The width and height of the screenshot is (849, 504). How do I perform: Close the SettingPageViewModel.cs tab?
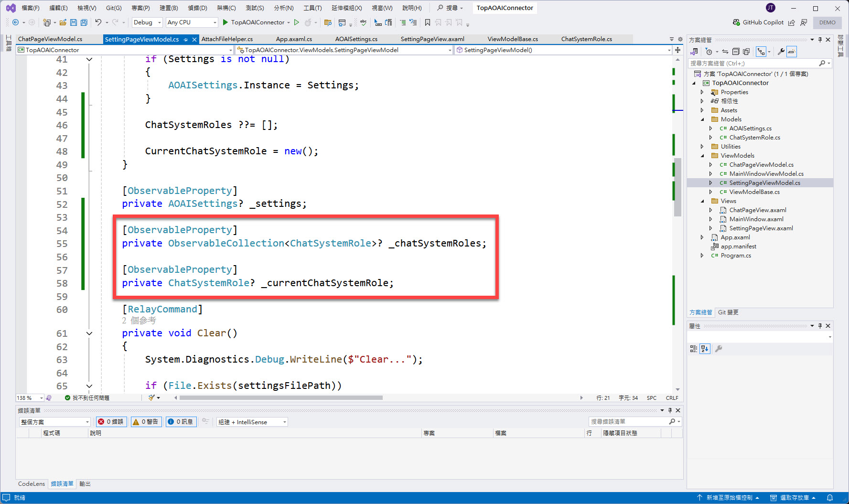[194, 40]
